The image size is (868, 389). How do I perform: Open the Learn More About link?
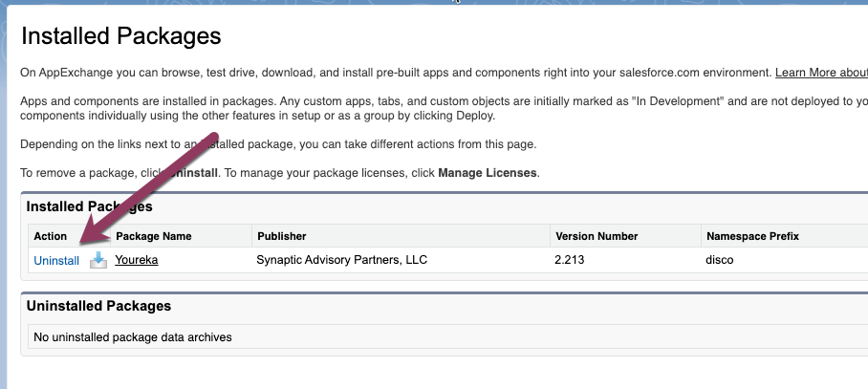pos(821,73)
